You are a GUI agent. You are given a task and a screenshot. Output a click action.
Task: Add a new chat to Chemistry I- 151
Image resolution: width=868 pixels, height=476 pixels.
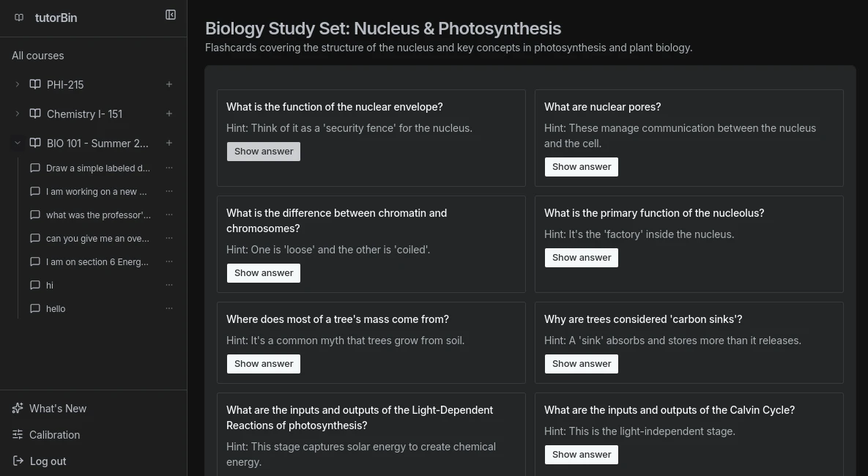tap(169, 114)
